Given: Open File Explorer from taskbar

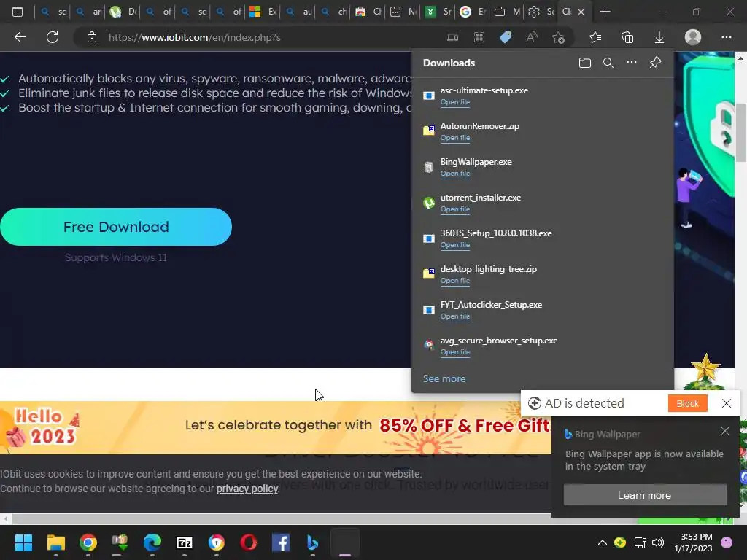Looking at the screenshot, I should (55, 542).
